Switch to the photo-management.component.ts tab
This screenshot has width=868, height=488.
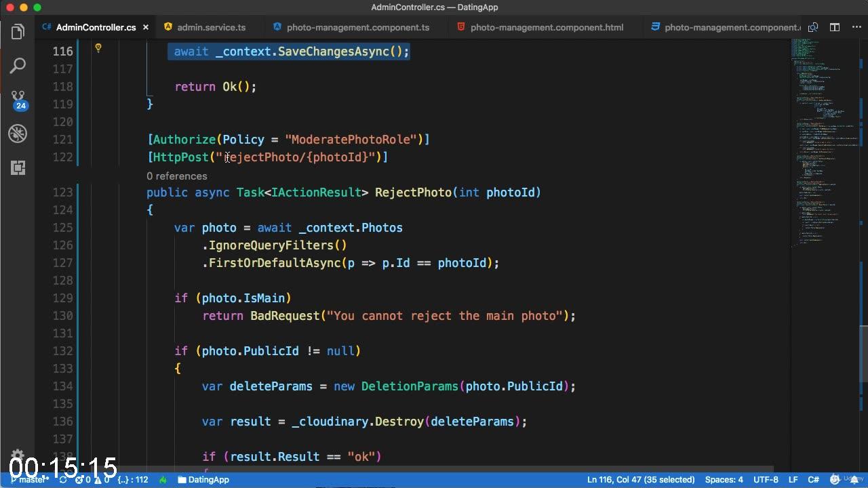357,27
